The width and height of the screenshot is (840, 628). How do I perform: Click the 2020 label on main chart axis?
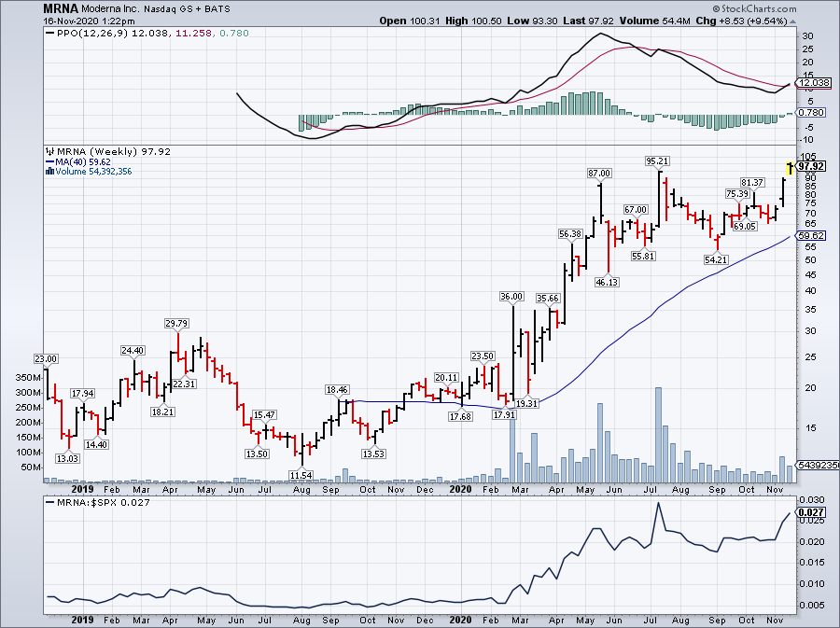coord(461,489)
